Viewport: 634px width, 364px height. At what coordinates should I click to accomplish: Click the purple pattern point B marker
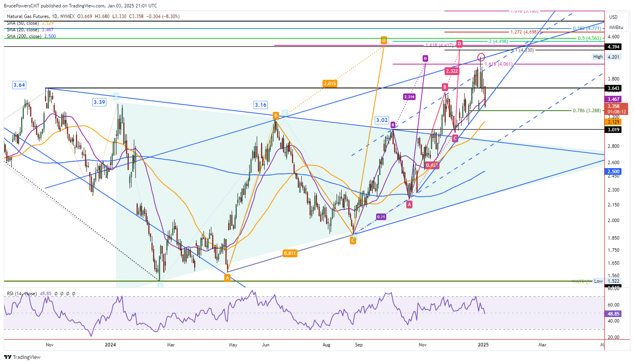393,125
